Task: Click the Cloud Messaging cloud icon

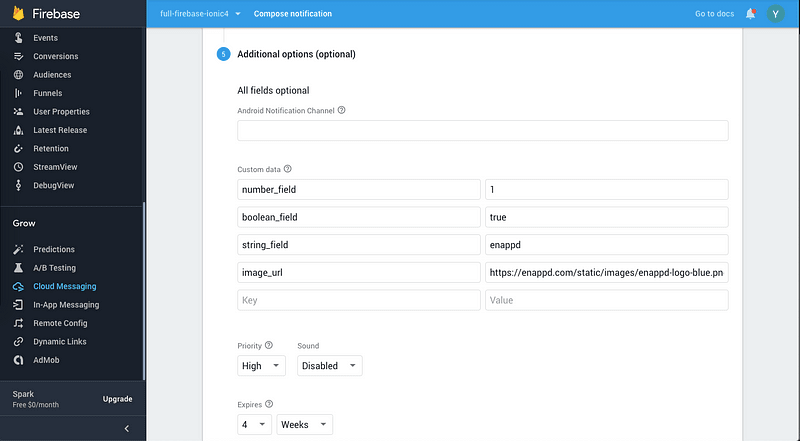Action: point(18,286)
